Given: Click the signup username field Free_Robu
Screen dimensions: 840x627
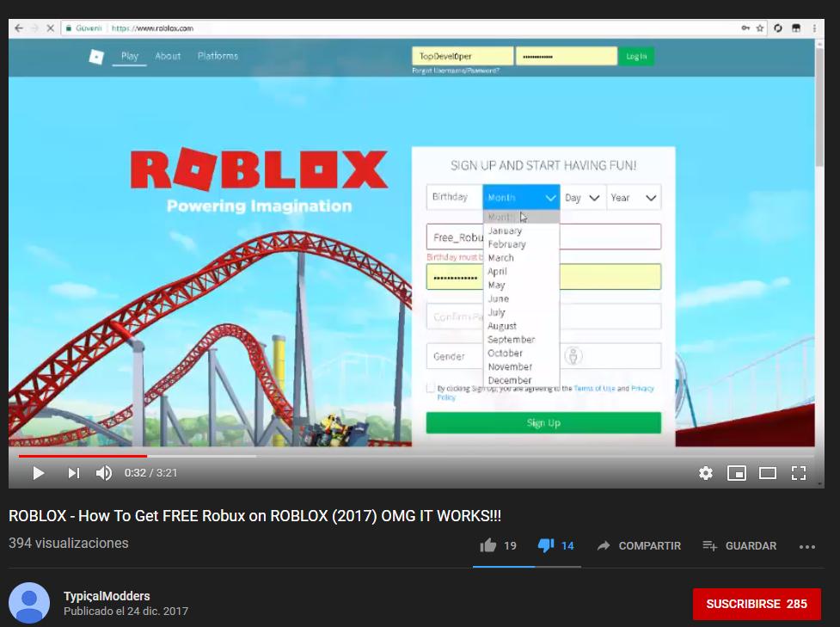Looking at the screenshot, I should pos(543,237).
